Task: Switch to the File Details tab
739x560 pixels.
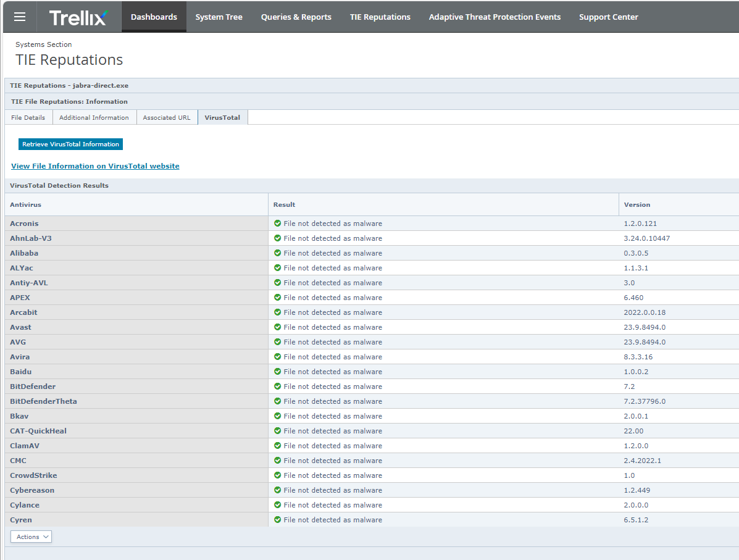Action: tap(28, 117)
